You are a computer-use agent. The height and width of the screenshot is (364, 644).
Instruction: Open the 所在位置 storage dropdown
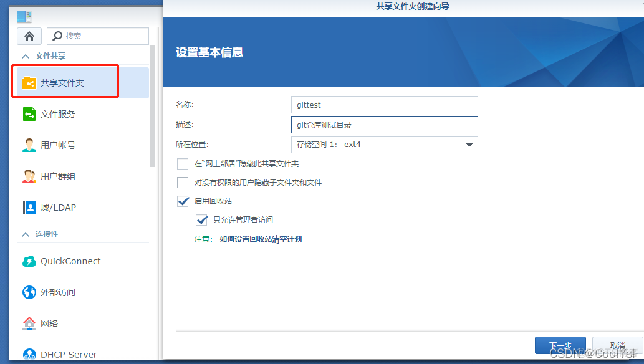[x=469, y=144]
